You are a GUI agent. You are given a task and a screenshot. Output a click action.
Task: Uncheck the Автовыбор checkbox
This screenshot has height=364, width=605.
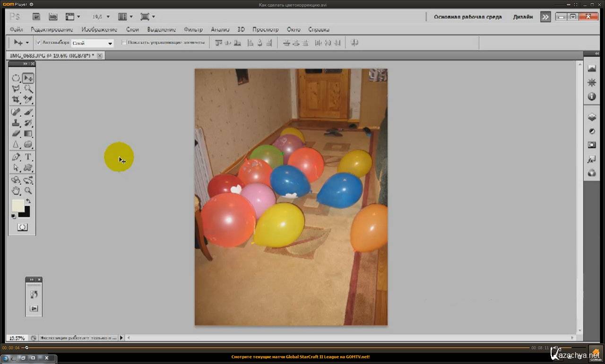[x=39, y=43]
